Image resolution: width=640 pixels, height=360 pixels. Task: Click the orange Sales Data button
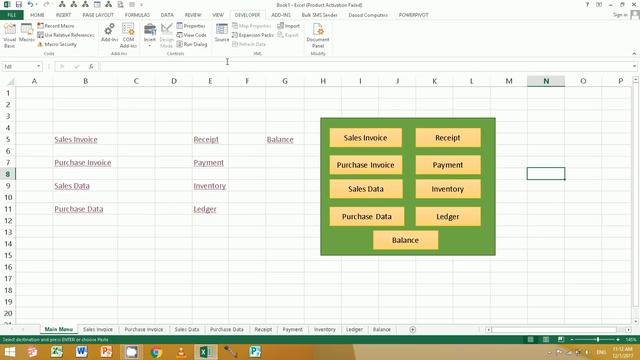click(x=366, y=189)
